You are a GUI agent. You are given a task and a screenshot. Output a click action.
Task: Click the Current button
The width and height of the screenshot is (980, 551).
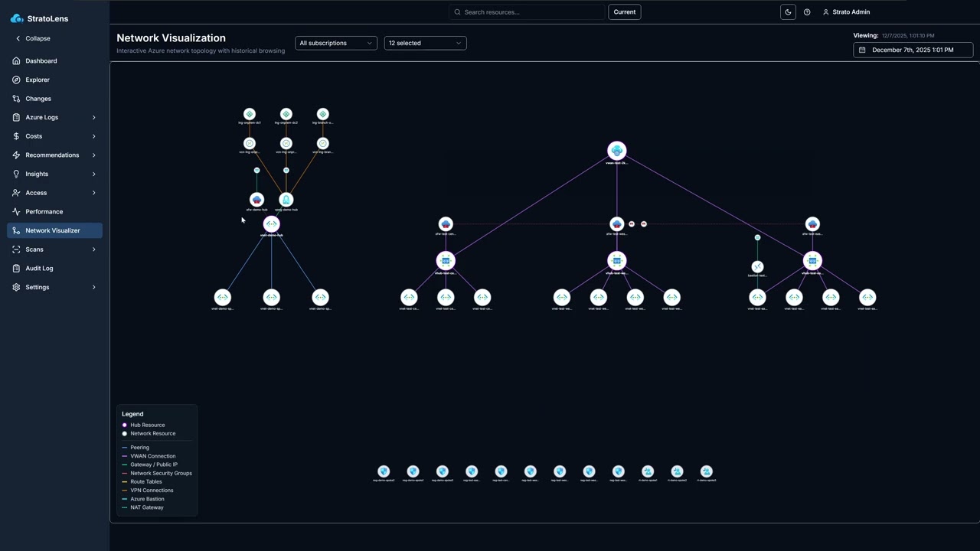coord(625,12)
